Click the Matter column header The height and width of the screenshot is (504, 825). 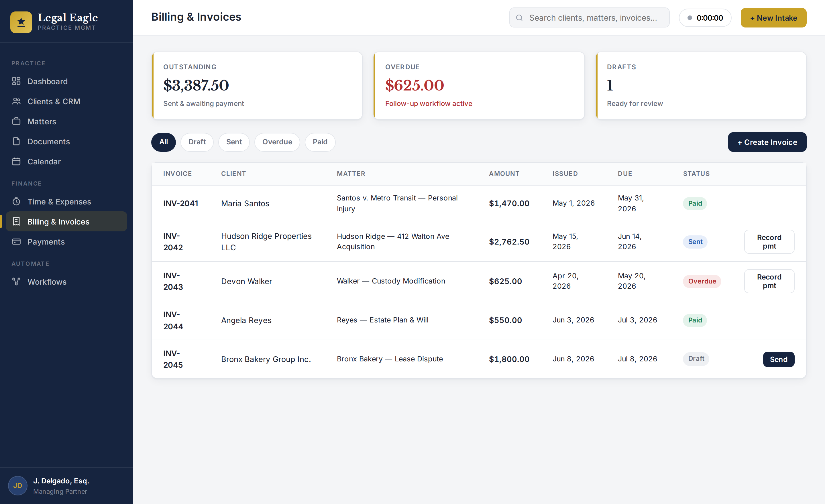click(351, 173)
